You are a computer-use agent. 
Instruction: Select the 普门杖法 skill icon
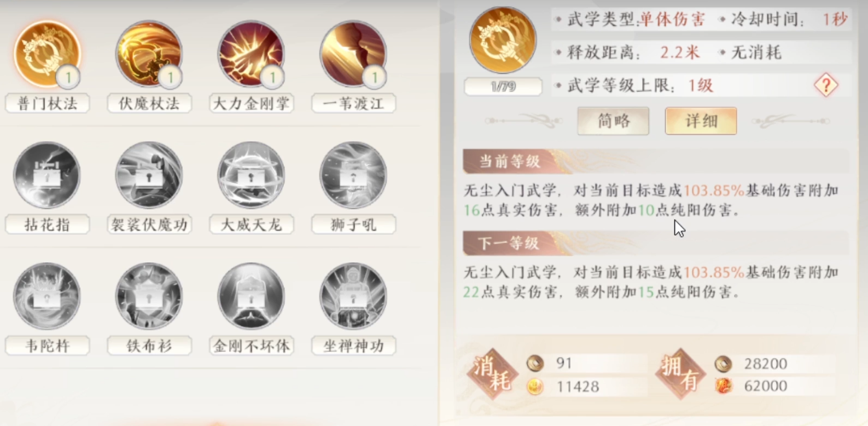coord(47,54)
